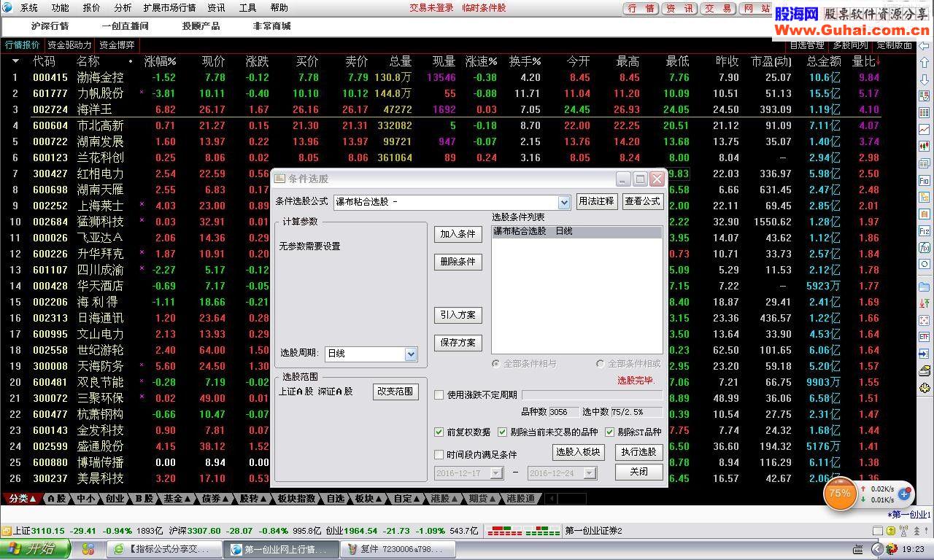This screenshot has height=560, width=934.
Task: Open the candlestick K-line chart icon
Action: [924, 147]
